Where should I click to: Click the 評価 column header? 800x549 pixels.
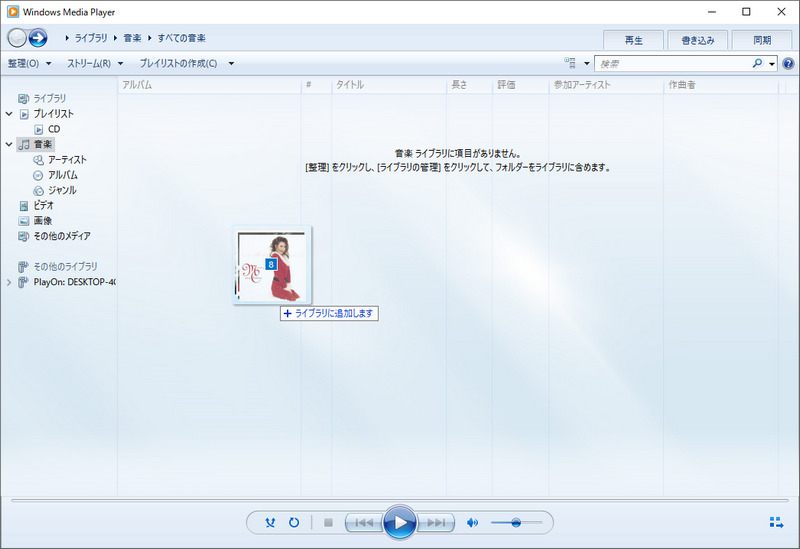click(x=520, y=85)
